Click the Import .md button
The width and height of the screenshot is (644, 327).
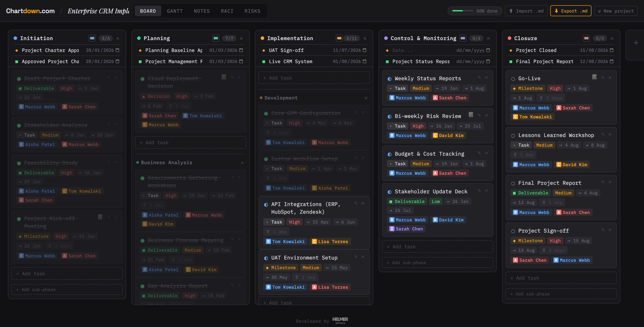pos(526,11)
